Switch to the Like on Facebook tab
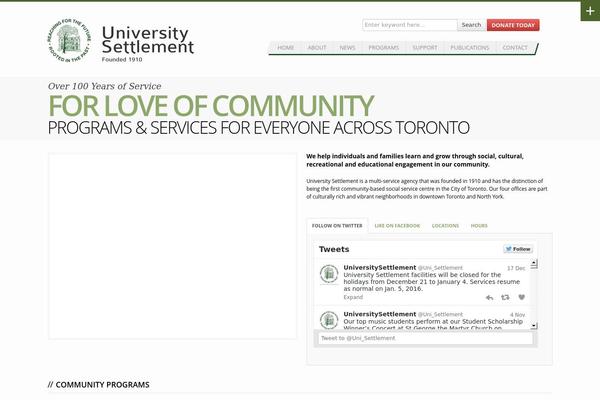 coord(397,226)
